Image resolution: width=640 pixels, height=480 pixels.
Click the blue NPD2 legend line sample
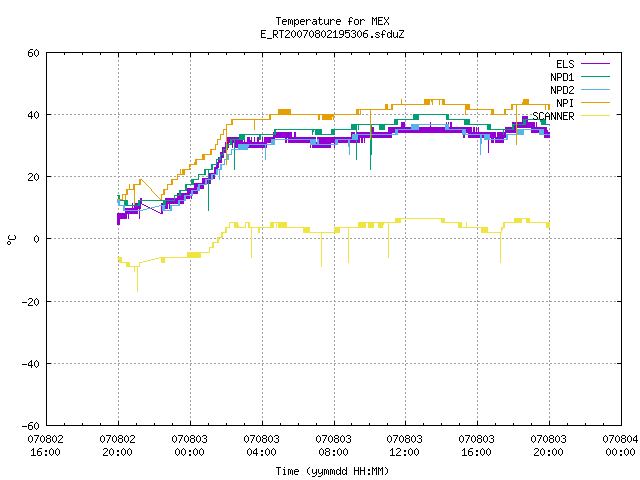(x=595, y=90)
